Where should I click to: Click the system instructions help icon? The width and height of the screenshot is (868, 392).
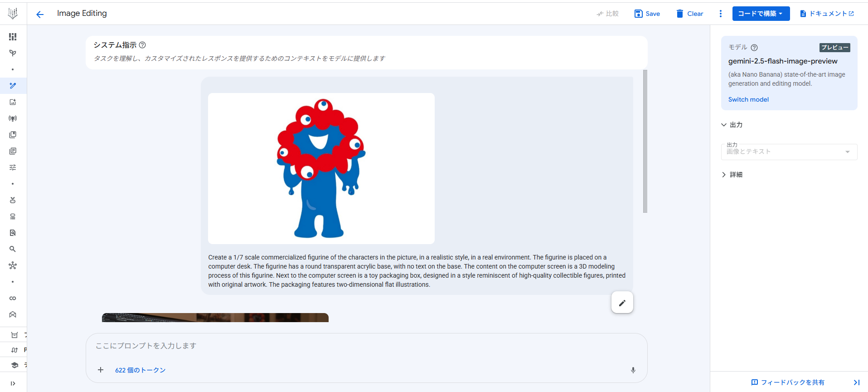point(142,45)
